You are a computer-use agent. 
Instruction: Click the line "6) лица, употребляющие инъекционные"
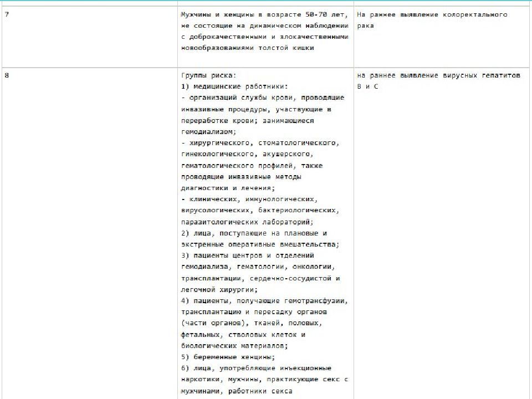(256, 368)
